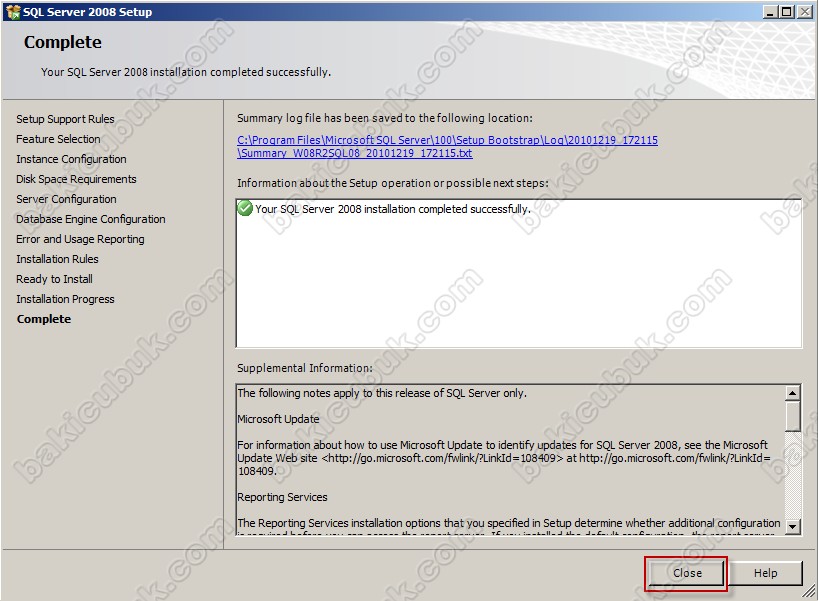Select the Installation Progress step

point(65,299)
